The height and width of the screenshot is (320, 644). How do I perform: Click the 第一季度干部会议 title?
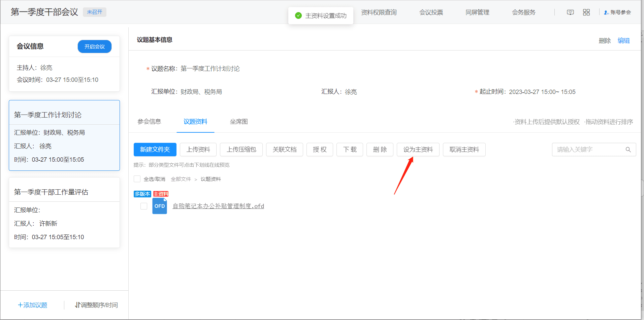pos(44,12)
